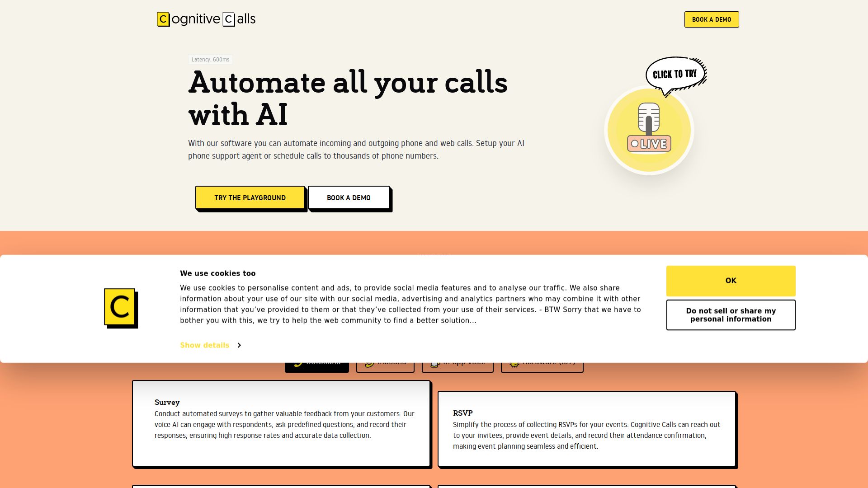This screenshot has width=868, height=488.
Task: Click OK to accept cookies
Action: [731, 281]
